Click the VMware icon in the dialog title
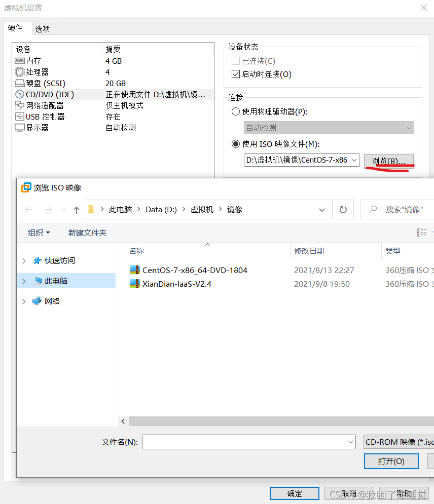The width and height of the screenshot is (434, 504). pos(26,187)
